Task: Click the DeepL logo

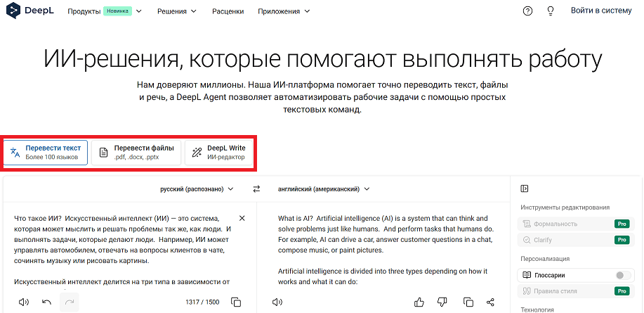Action: [29, 11]
